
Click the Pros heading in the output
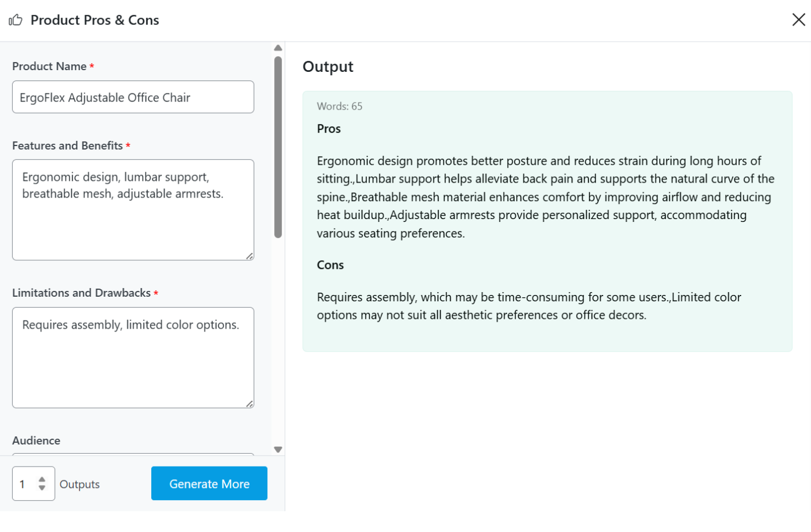click(x=329, y=129)
